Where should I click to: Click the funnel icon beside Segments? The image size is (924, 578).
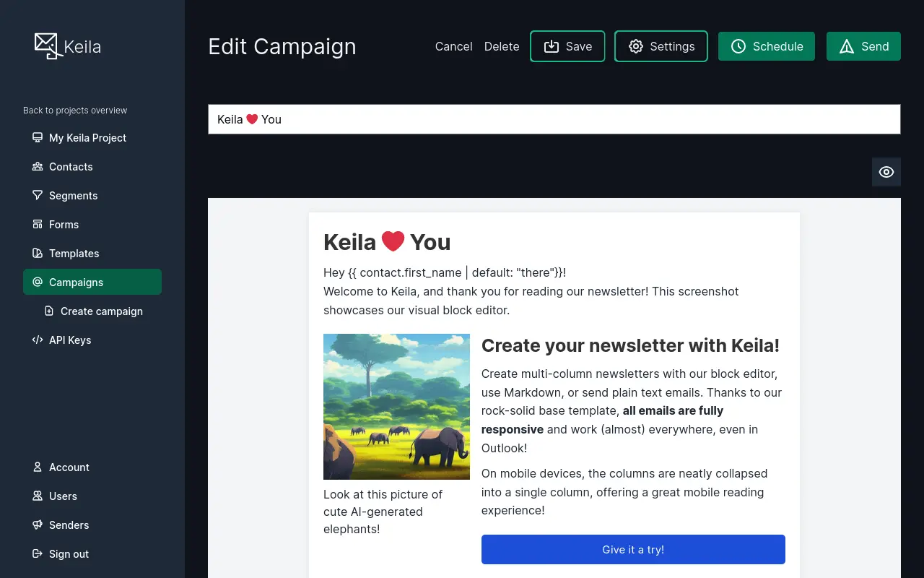pos(38,195)
